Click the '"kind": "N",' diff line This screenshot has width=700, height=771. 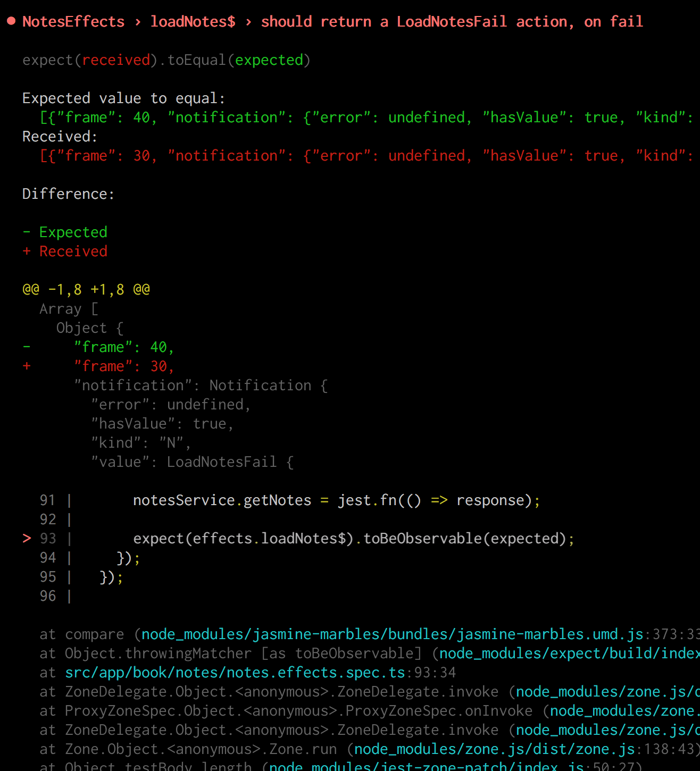click(x=141, y=443)
